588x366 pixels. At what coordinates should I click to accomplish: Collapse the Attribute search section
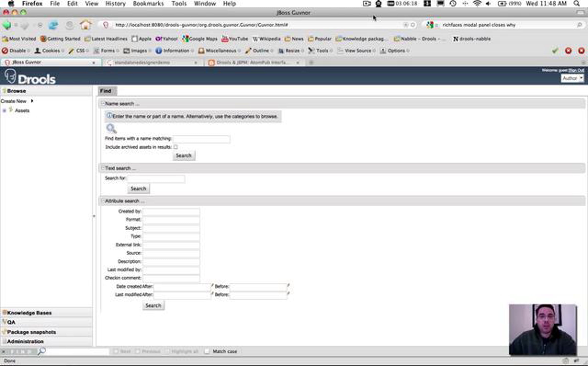[103, 201]
